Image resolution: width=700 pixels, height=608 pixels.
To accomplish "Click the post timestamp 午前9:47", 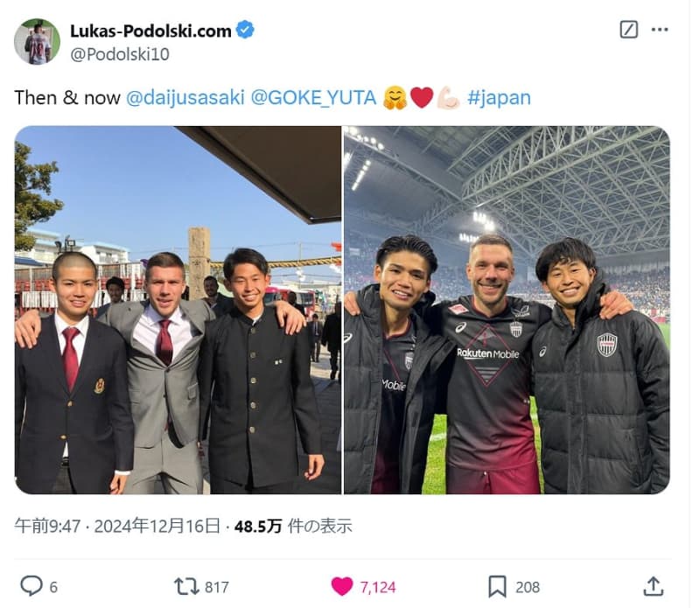I will point(47,526).
